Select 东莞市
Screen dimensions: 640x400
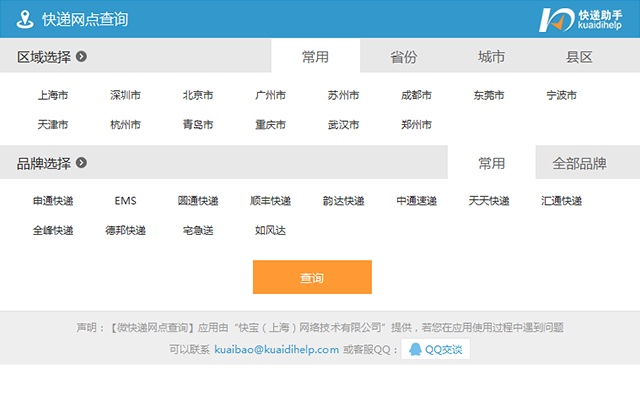point(489,95)
